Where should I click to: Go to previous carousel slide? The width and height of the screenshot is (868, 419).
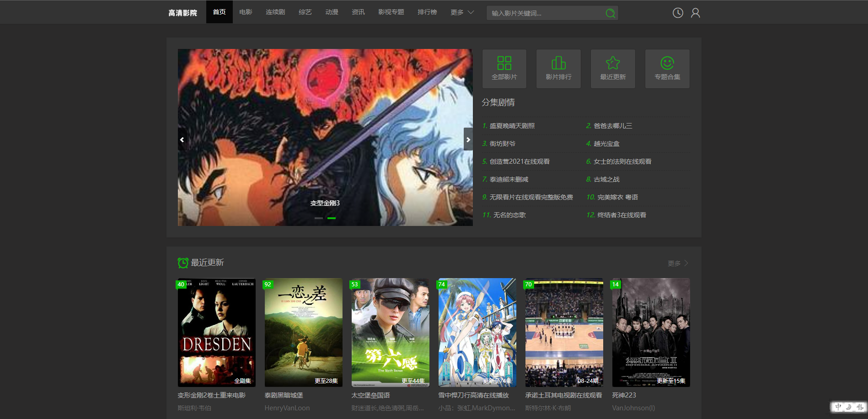click(x=182, y=140)
